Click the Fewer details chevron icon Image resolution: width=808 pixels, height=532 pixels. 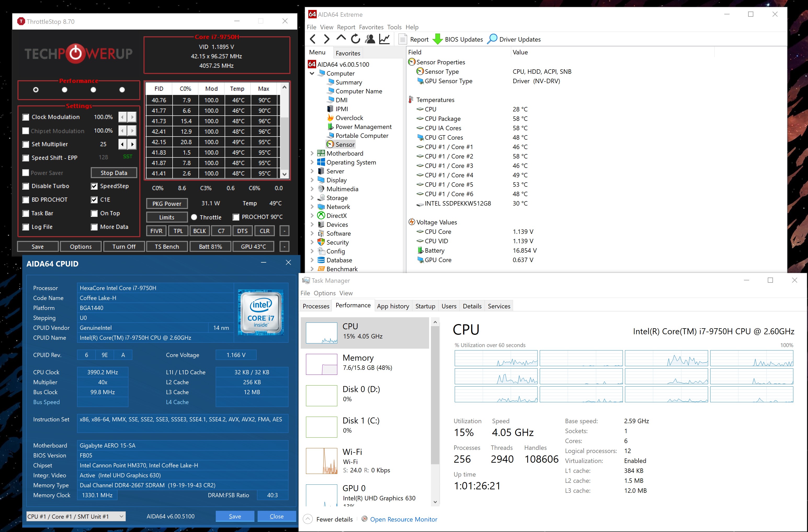[308, 519]
